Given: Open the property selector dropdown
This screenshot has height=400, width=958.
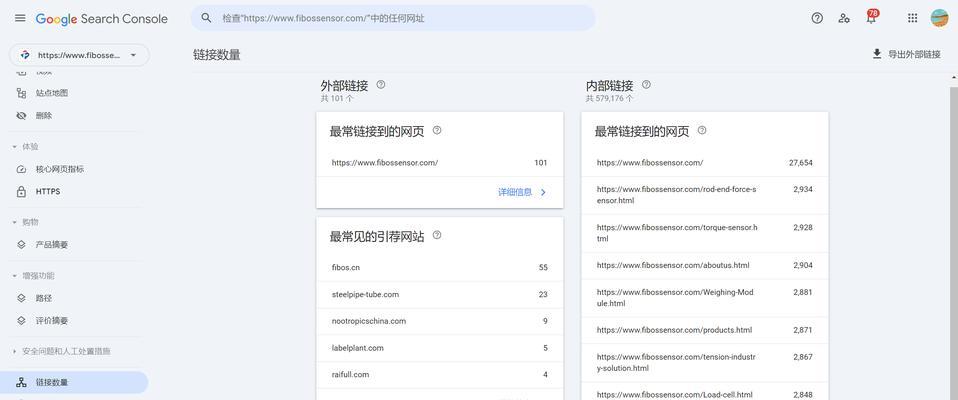Looking at the screenshot, I should coord(79,55).
